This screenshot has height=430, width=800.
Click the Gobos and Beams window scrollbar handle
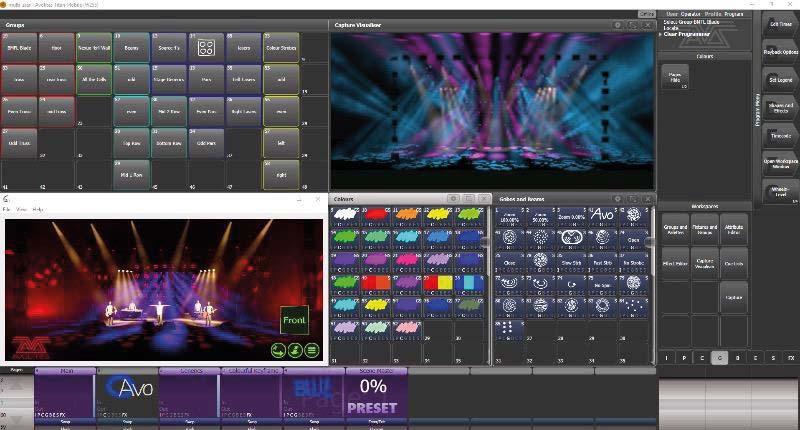coord(649,243)
